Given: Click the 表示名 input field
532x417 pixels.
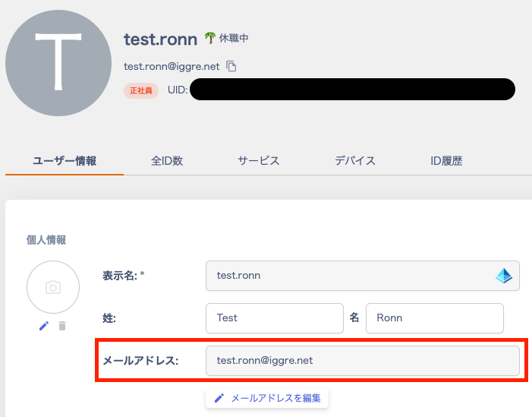Looking at the screenshot, I should tap(349, 276).
